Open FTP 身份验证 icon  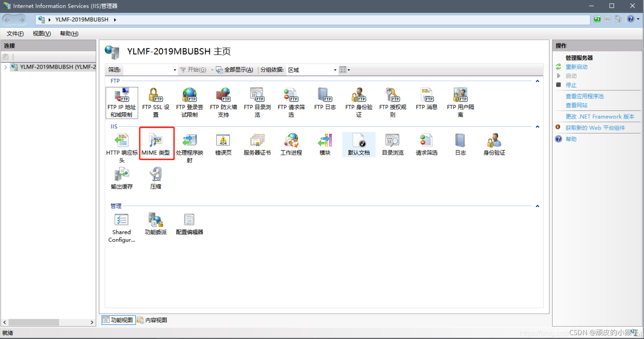(x=359, y=103)
